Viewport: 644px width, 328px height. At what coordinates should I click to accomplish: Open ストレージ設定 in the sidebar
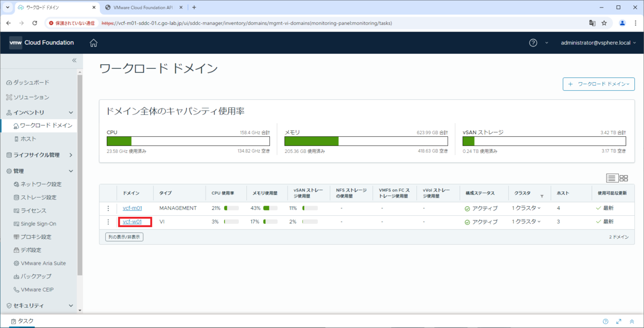click(35, 197)
